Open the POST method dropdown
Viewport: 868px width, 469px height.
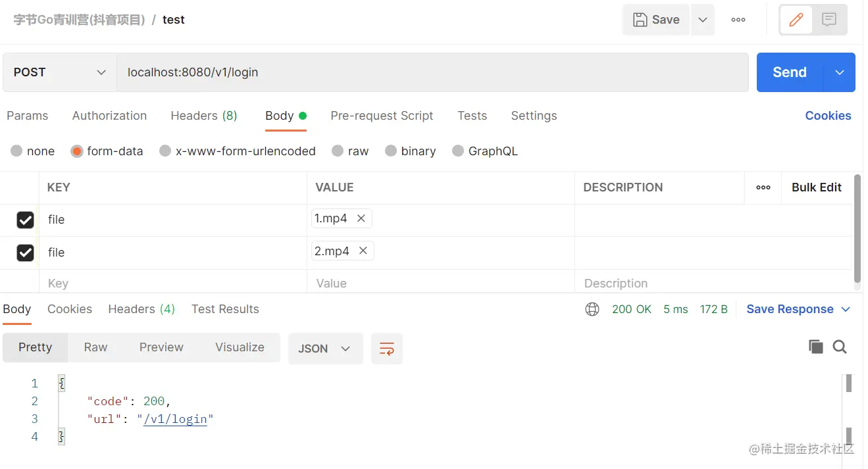(60, 72)
